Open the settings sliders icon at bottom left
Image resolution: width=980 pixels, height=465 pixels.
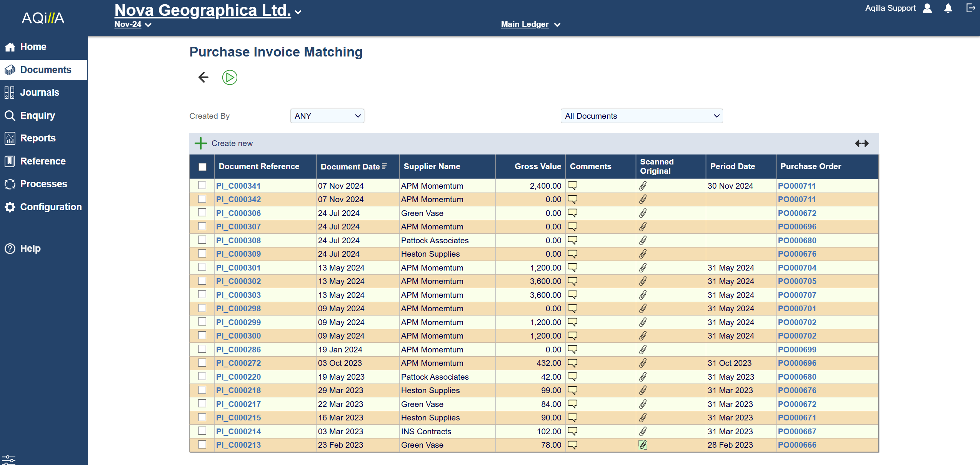click(8, 460)
